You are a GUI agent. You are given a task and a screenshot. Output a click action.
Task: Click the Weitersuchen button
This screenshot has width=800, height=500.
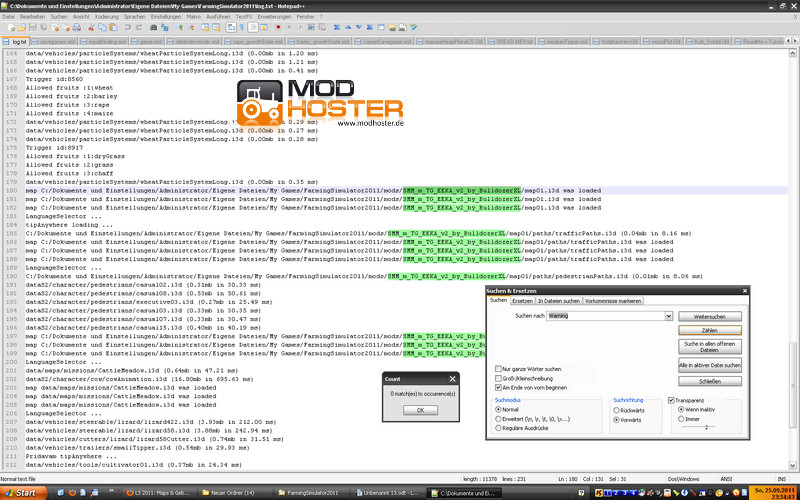click(710, 316)
